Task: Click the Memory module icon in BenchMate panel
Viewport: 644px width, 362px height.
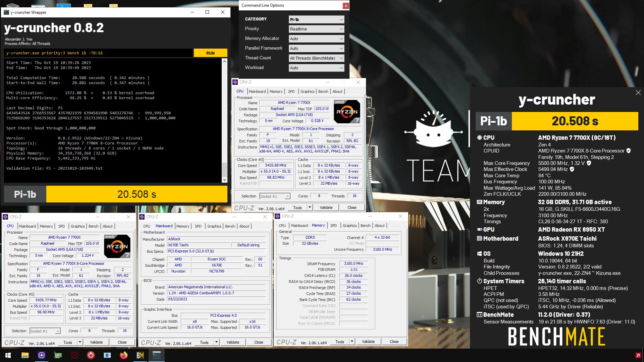Action: pos(480,202)
